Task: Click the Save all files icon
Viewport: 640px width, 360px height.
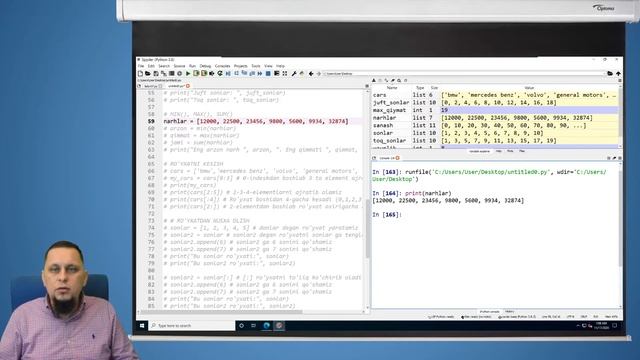Action: 163,73
